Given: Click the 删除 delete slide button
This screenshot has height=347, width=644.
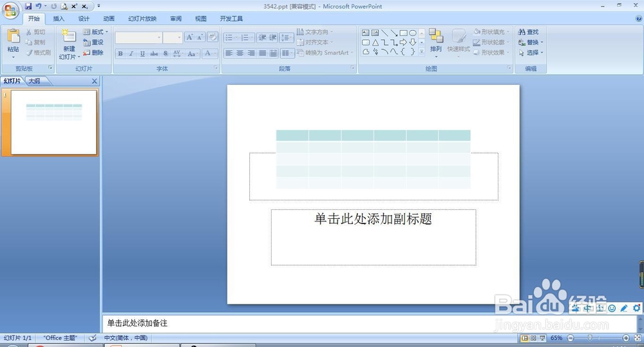Looking at the screenshot, I should (93, 53).
